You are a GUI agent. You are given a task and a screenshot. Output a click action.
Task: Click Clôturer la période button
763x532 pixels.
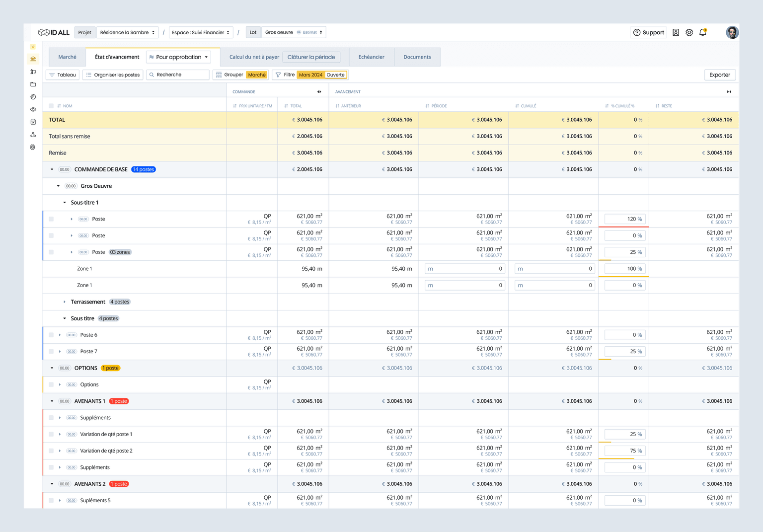[311, 57]
